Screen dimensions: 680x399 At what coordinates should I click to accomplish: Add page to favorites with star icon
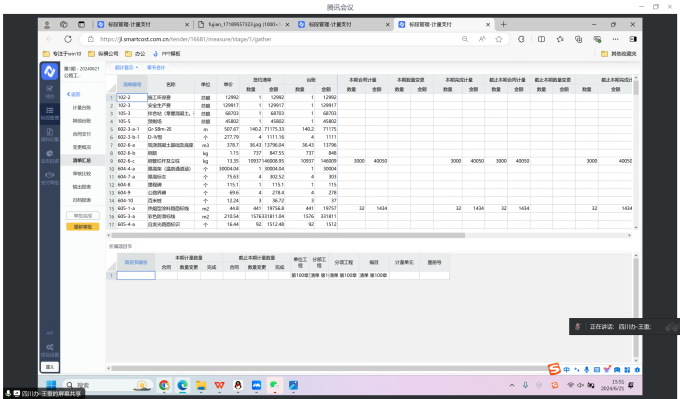(499, 39)
